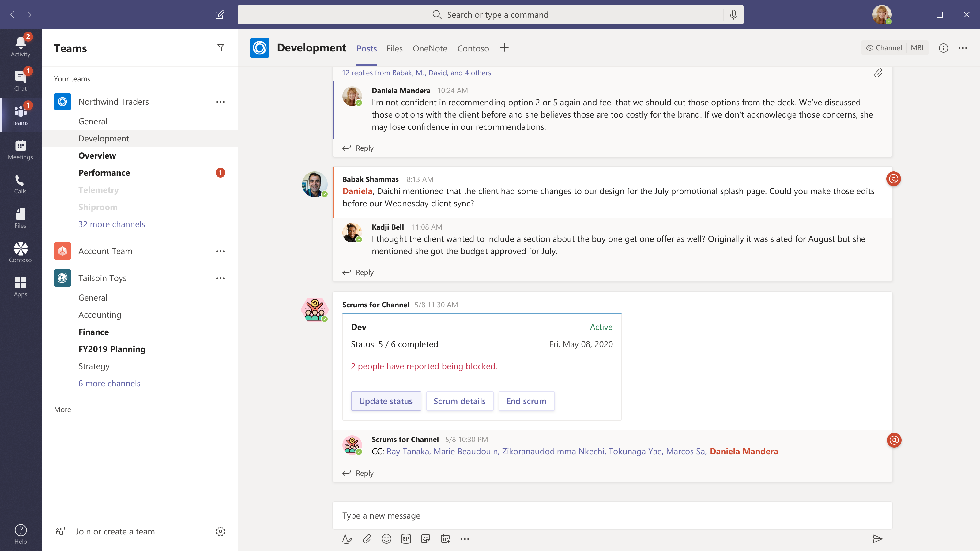980x551 pixels.
Task: Open the OneNote tab
Action: pyautogui.click(x=430, y=48)
